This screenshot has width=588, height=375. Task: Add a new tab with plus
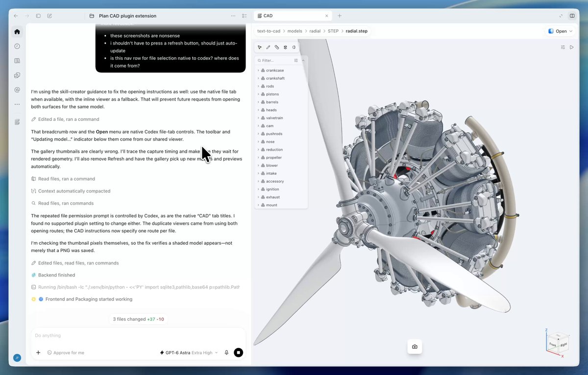[340, 16]
